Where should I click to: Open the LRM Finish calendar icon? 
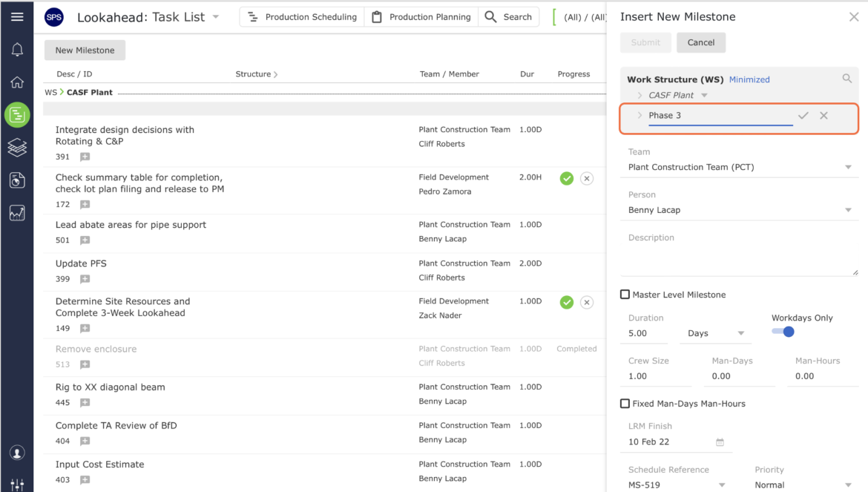point(720,442)
